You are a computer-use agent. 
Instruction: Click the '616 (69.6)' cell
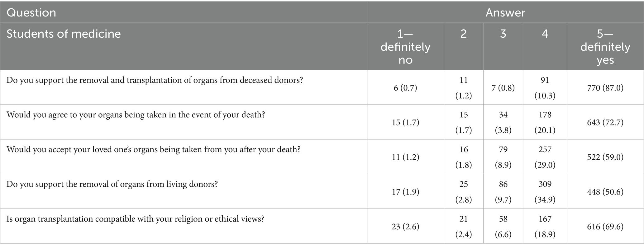pyautogui.click(x=605, y=227)
